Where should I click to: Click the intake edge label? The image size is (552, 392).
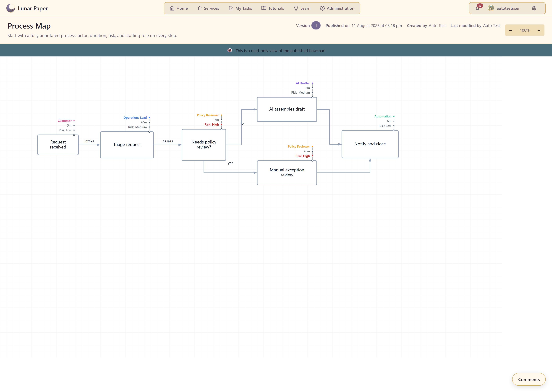coord(89,141)
